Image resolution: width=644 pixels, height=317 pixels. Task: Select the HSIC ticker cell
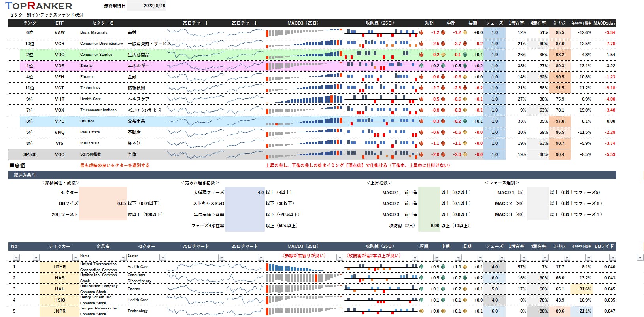[59, 300]
